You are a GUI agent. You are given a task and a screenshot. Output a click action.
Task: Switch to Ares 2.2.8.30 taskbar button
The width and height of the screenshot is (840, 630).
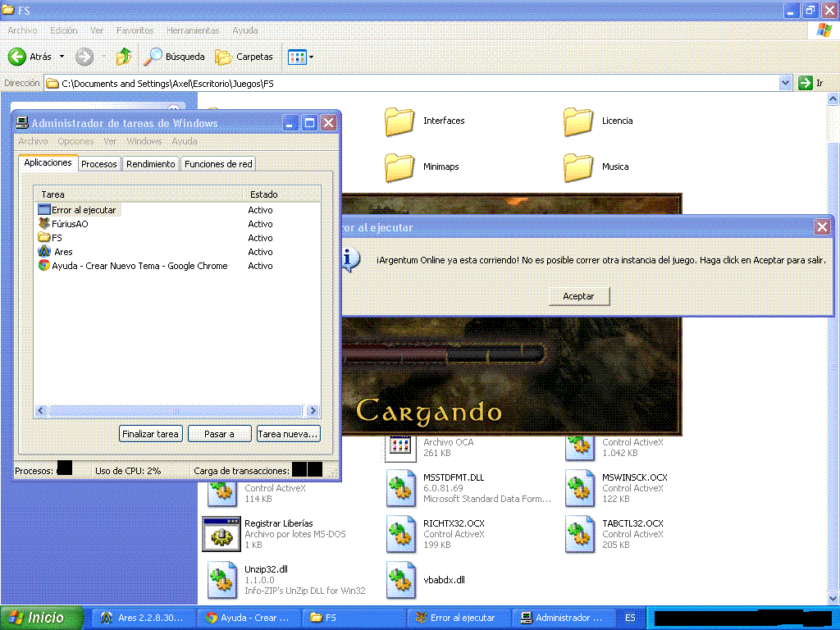click(143, 618)
